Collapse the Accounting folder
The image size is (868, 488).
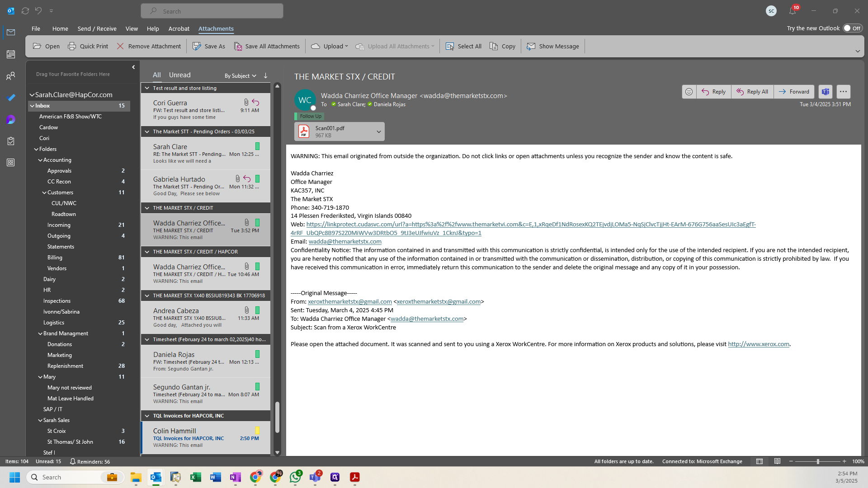click(40, 160)
